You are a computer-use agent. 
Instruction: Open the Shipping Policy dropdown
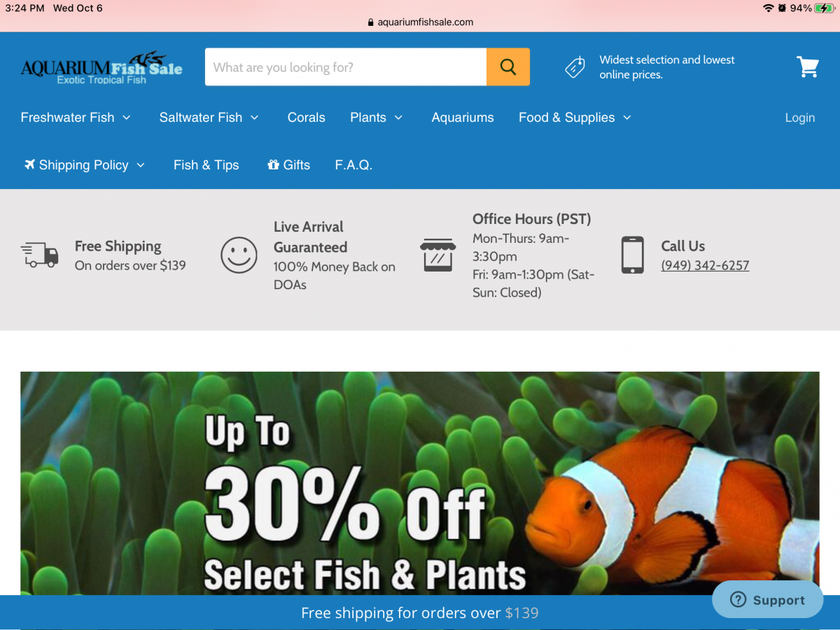(85, 165)
